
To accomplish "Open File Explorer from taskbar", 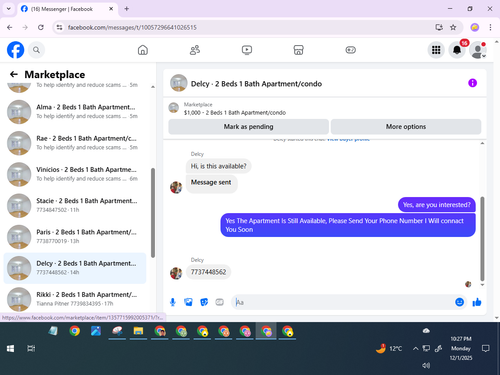I will pyautogui.click(x=138, y=331).
